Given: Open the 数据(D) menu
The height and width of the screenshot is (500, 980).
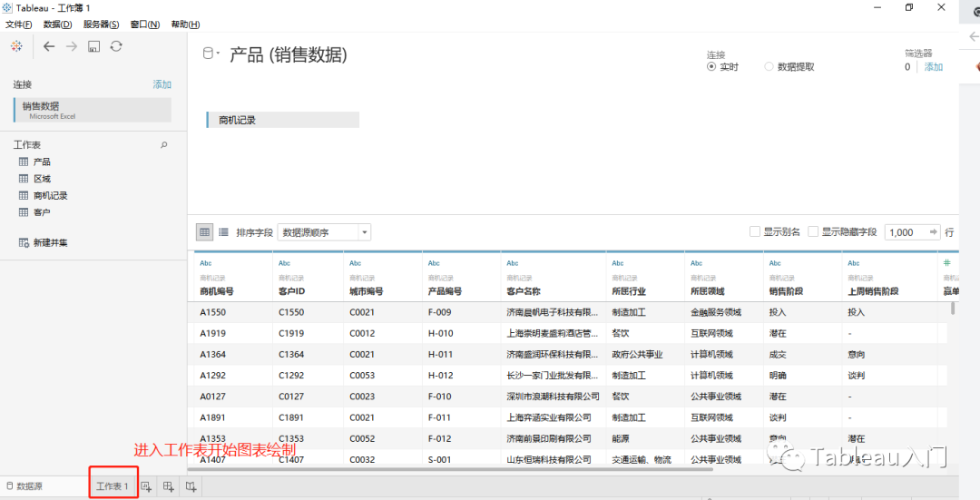Looking at the screenshot, I should pos(57,25).
